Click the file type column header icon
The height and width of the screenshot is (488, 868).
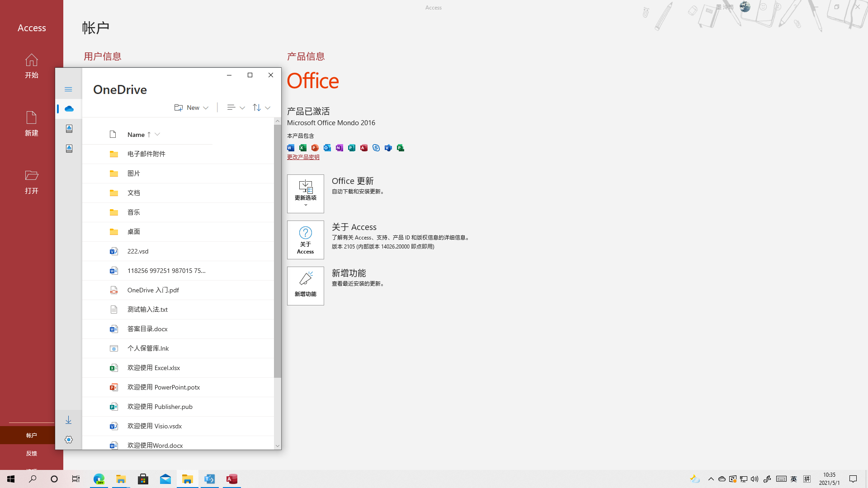tap(113, 134)
